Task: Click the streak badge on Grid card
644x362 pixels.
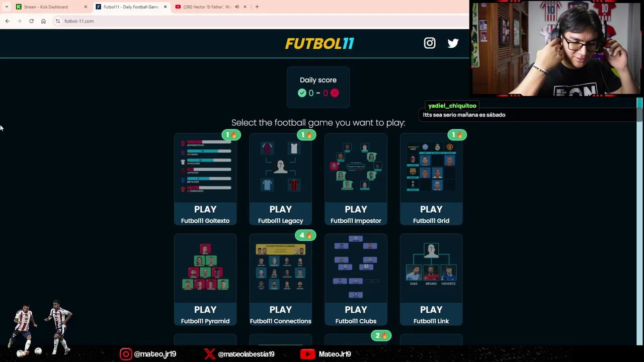Action: coord(457,135)
